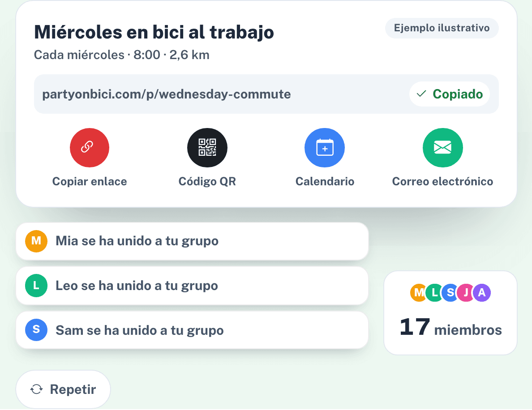The height and width of the screenshot is (410, 532).
Task: Click the 'Código QR' label
Action: [x=207, y=181]
